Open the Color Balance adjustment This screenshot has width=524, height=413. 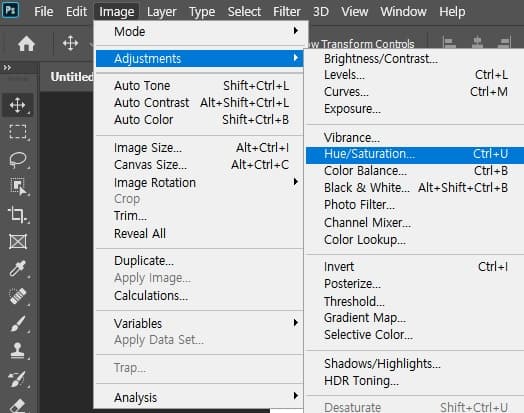tap(415, 171)
